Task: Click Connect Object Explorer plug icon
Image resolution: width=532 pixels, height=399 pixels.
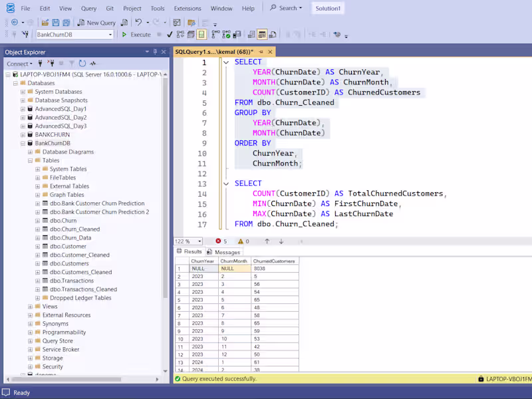Action: [40, 63]
